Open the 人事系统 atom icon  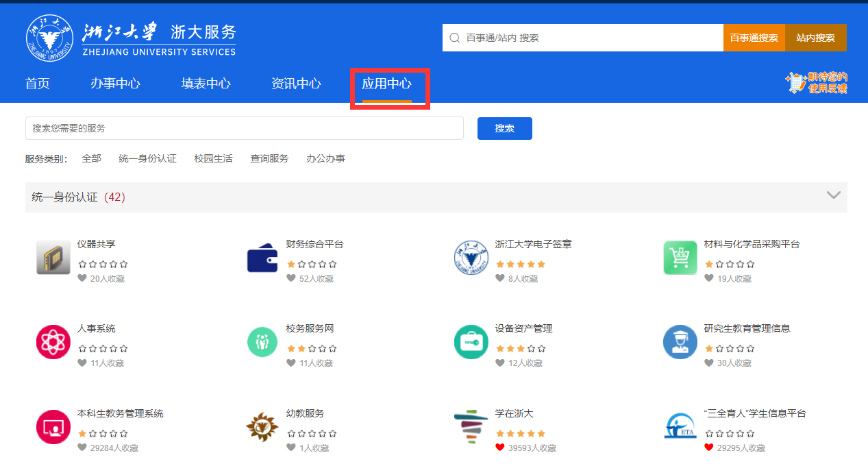click(x=53, y=342)
